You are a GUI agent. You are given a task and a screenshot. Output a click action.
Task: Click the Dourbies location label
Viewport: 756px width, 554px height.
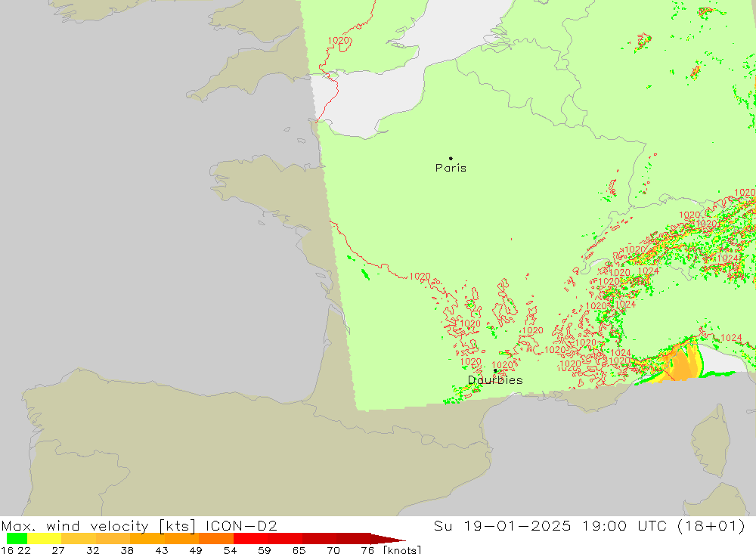[x=495, y=380]
